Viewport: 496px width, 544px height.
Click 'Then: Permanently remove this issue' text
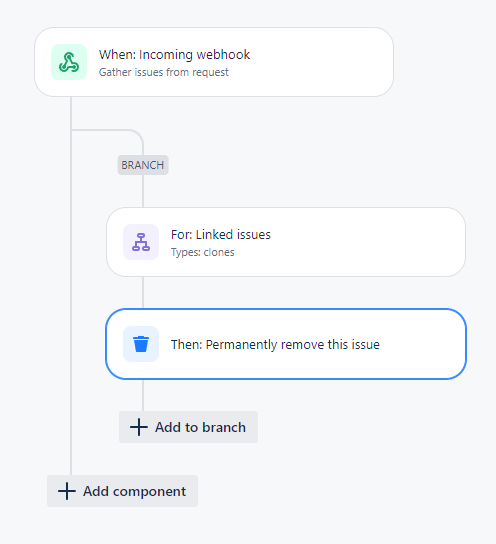coord(275,345)
